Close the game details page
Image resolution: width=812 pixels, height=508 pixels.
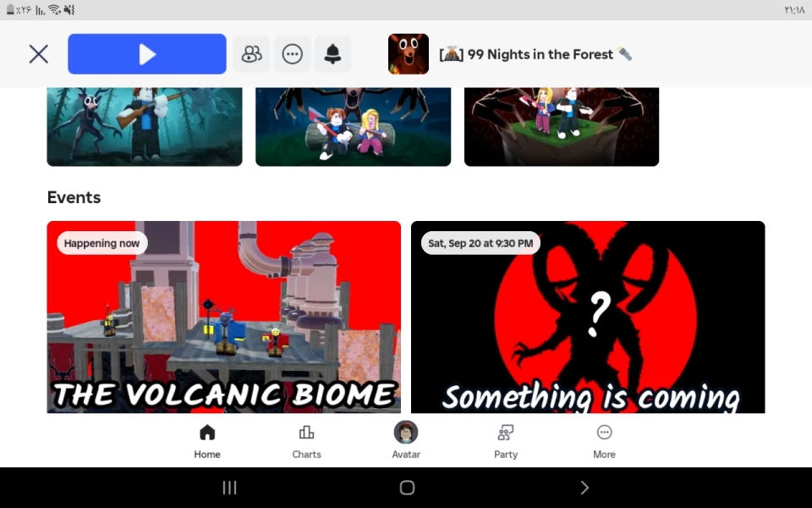pyautogui.click(x=39, y=54)
